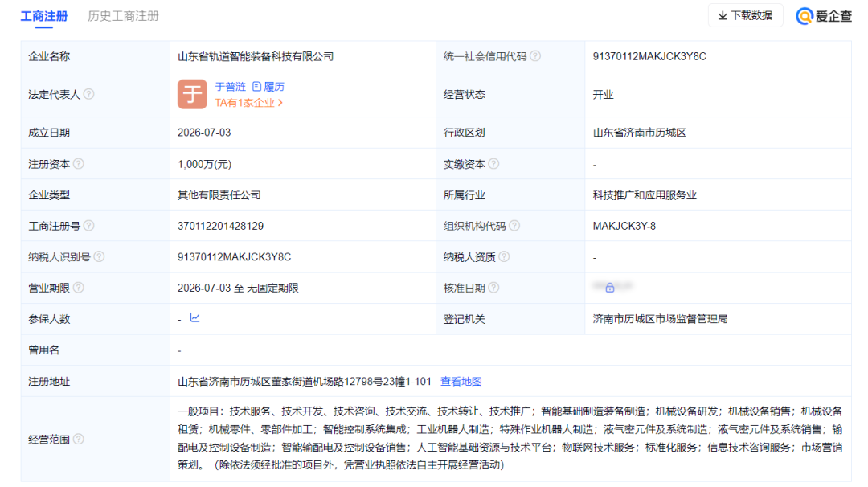
Task: Select taxpayer ID value in 纳税人识别号 row
Action: pyautogui.click(x=234, y=257)
